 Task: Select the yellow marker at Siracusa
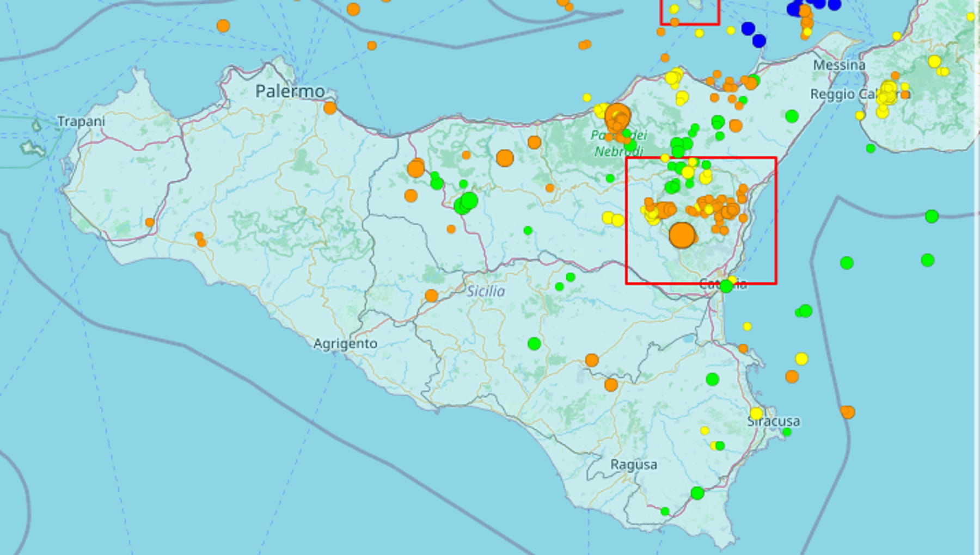pyautogui.click(x=756, y=414)
